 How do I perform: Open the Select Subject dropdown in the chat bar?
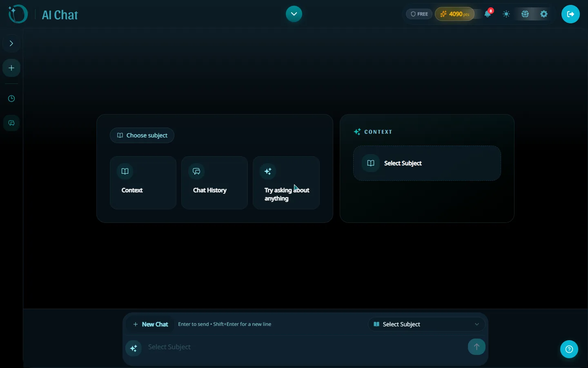[427, 324]
